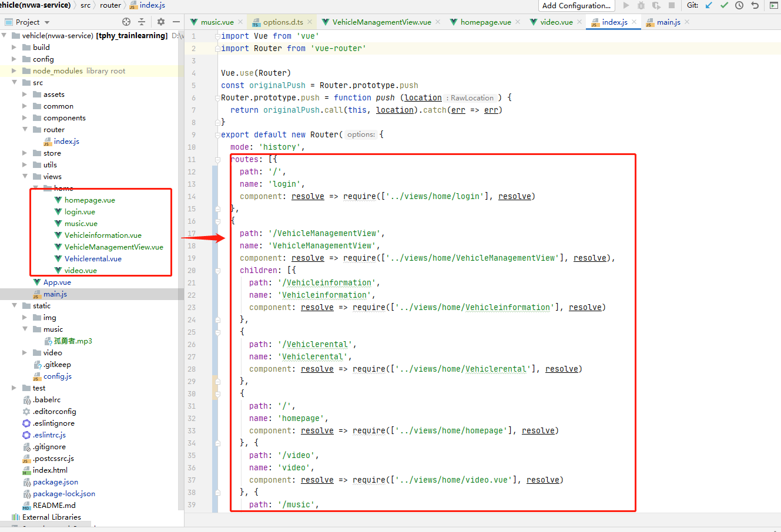The height and width of the screenshot is (532, 781).
Task: Click the Git update project arrow icon
Action: (709, 5)
